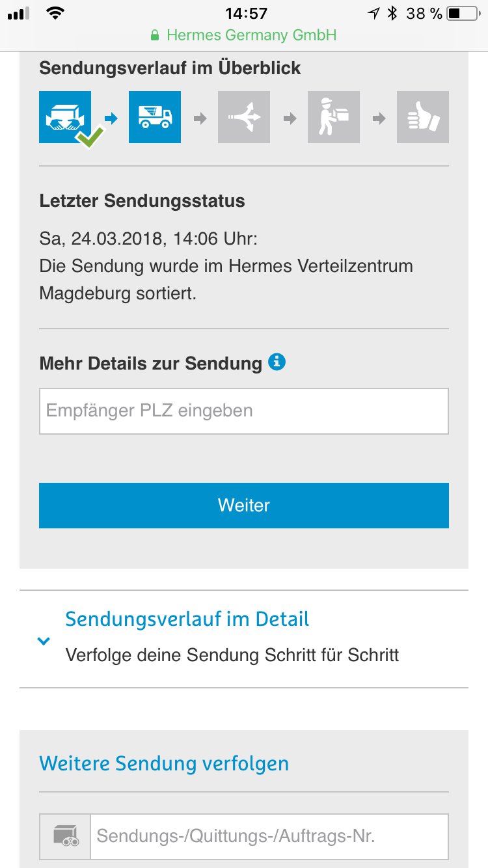Open info icon next to Mehr Details
Image resolution: width=488 pixels, height=868 pixels.
point(277,362)
